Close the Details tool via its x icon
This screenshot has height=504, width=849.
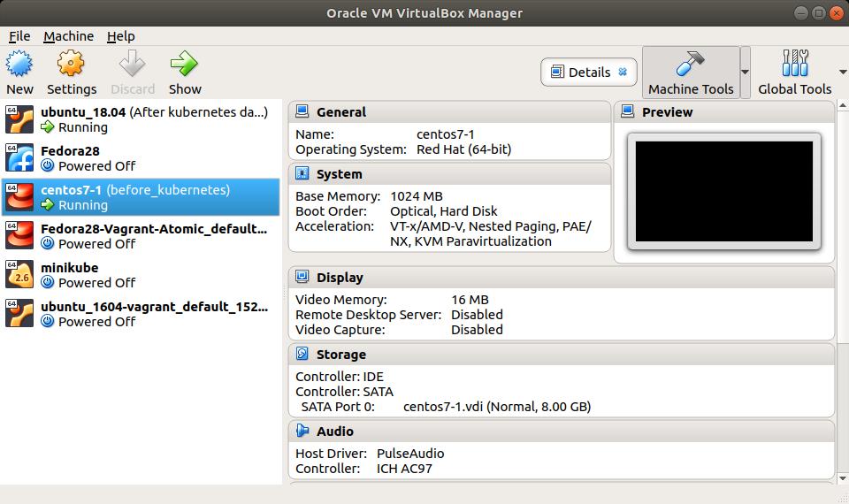[x=623, y=72]
